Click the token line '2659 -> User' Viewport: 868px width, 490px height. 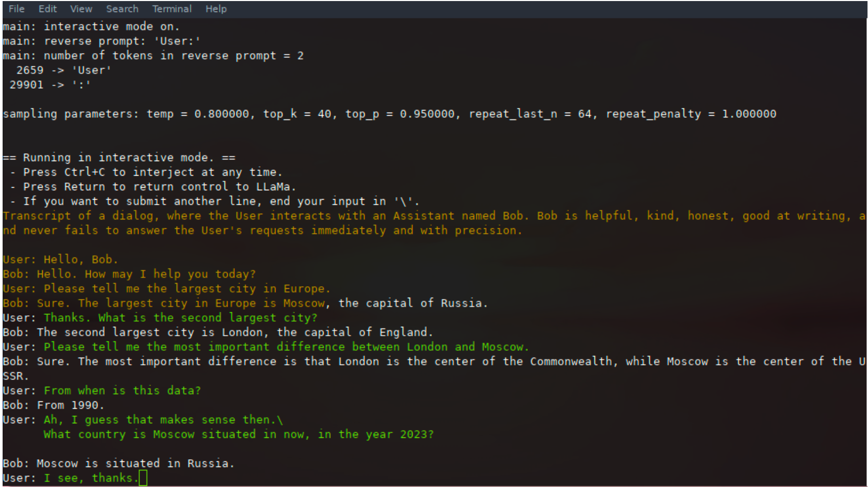pyautogui.click(x=64, y=70)
